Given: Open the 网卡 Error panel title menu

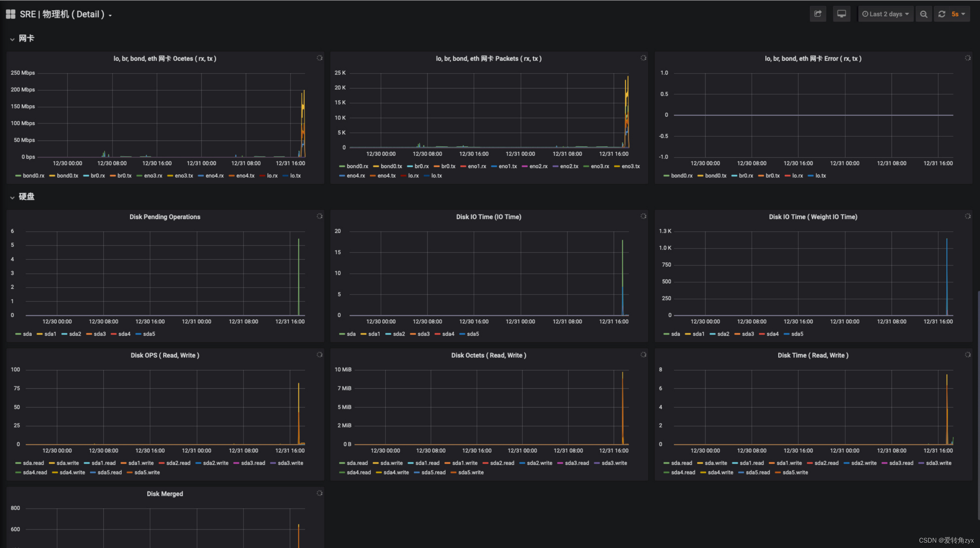Looking at the screenshot, I should [813, 59].
